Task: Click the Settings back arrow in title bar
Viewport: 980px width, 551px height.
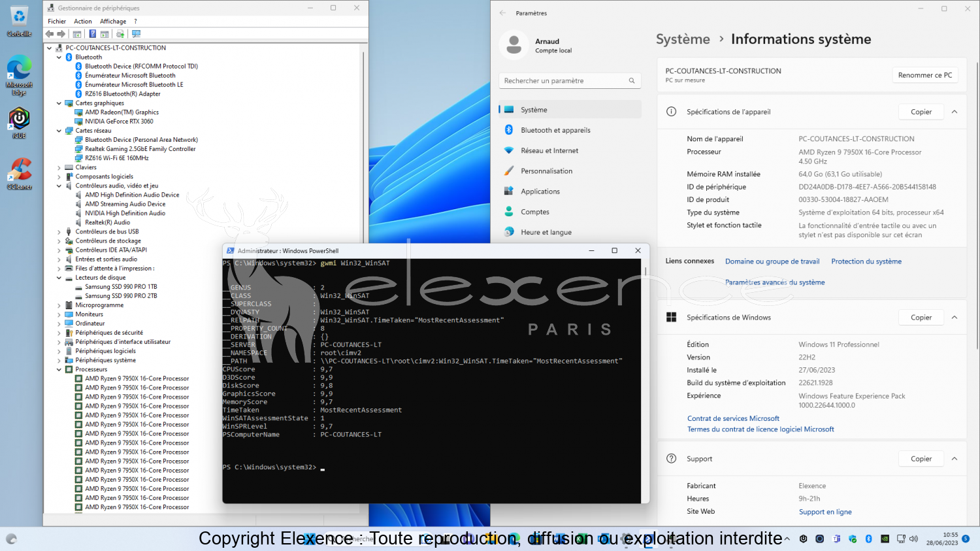Action: pyautogui.click(x=502, y=13)
